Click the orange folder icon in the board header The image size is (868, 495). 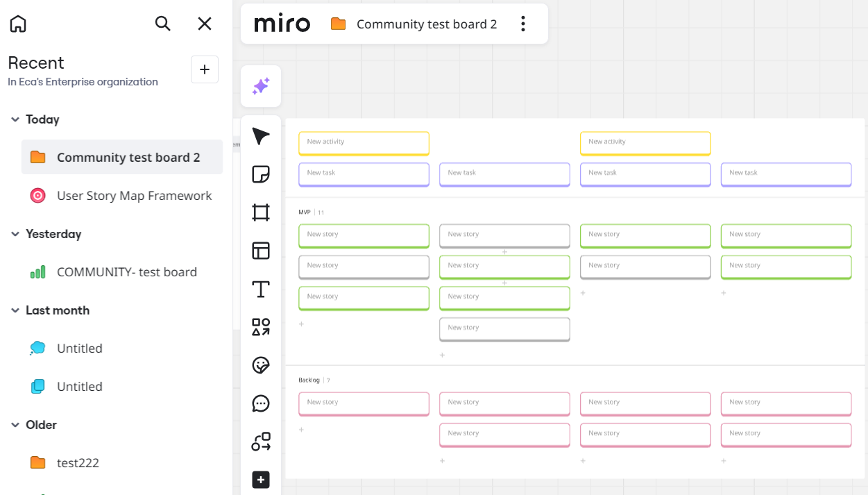pos(339,24)
